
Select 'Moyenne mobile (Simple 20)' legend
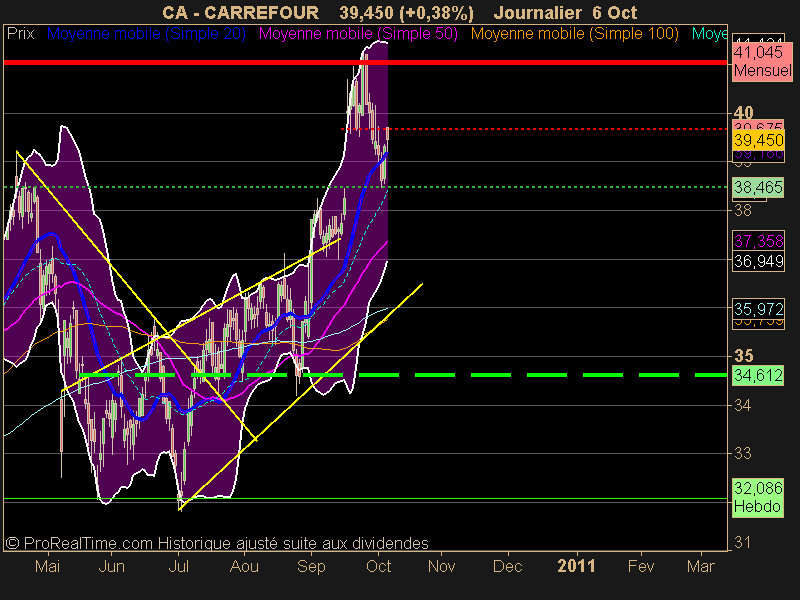pyautogui.click(x=146, y=34)
